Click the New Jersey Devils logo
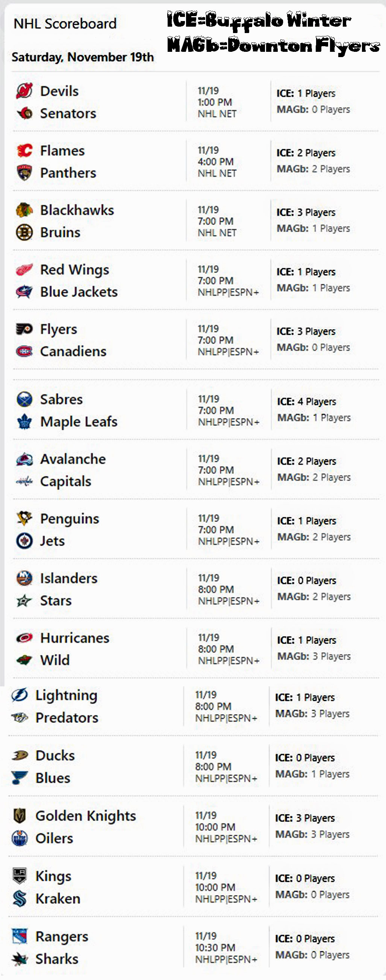Screen dimensions: 386x980 (24, 91)
